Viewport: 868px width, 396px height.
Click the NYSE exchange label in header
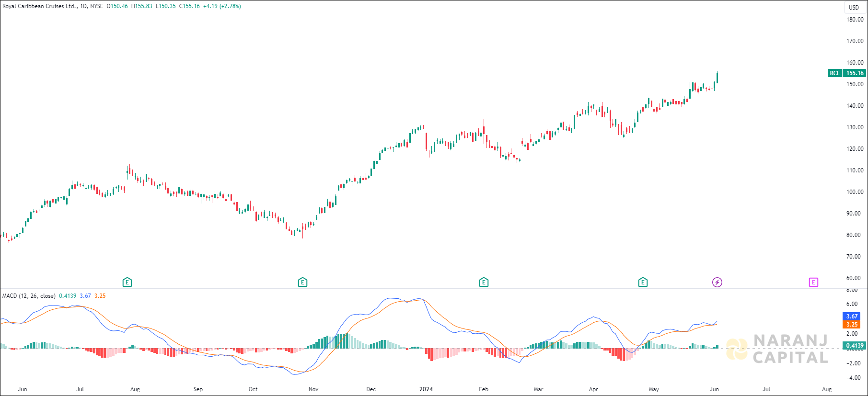coord(97,6)
